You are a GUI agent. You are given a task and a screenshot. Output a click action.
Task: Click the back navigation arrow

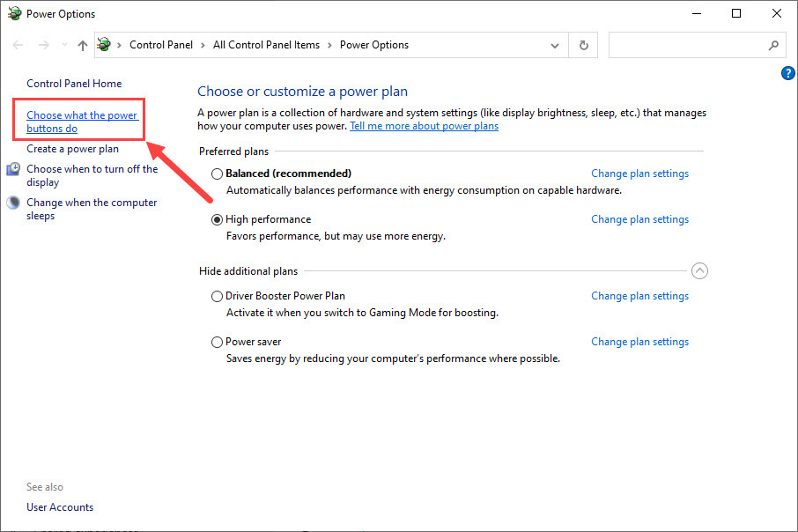(18, 44)
